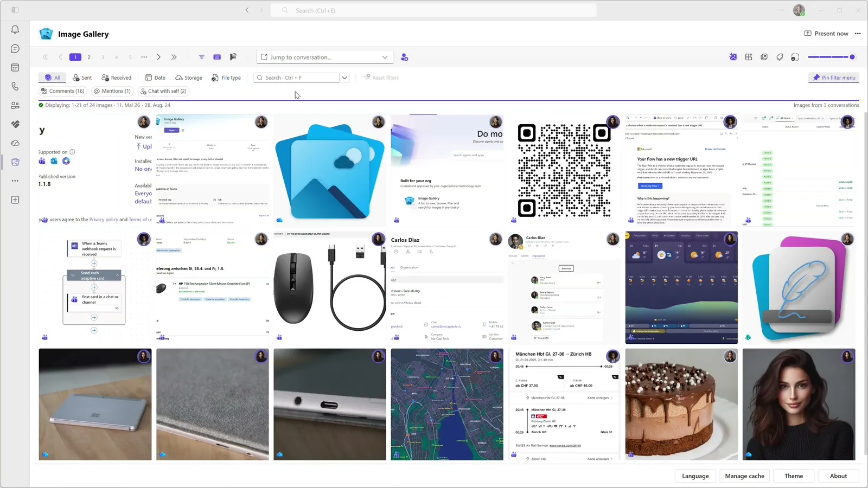868x488 pixels.
Task: Click the filter lines icon in the toolbar
Action: click(x=201, y=57)
